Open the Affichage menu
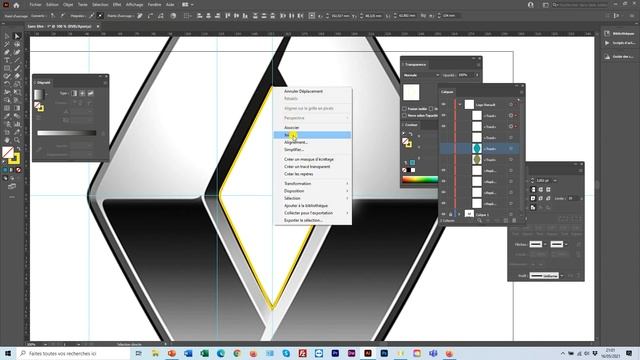Screen dimensions: 640x360 tap(134, 5)
